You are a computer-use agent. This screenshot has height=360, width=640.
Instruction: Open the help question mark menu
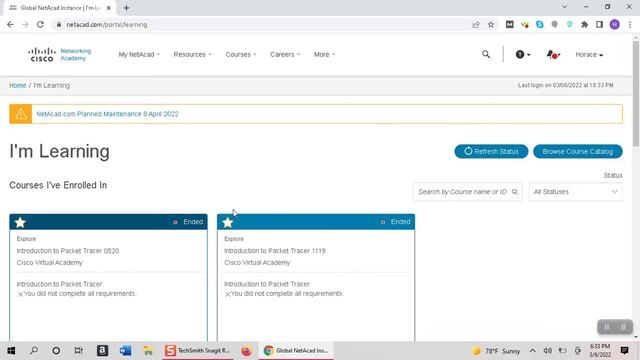coord(522,54)
